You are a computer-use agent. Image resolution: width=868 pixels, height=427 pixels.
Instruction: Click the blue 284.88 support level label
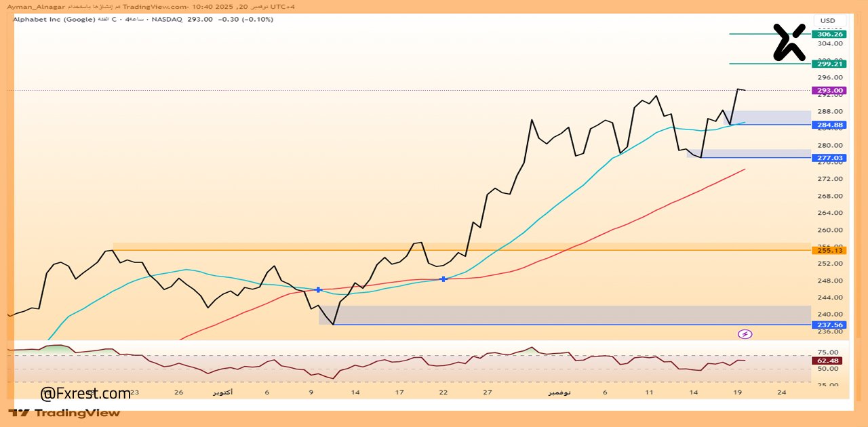(830, 125)
